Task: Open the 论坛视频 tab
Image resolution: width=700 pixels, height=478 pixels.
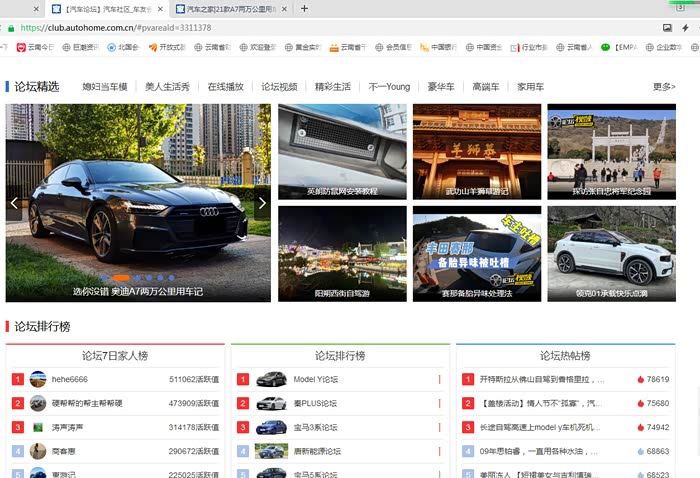Action: (x=279, y=87)
